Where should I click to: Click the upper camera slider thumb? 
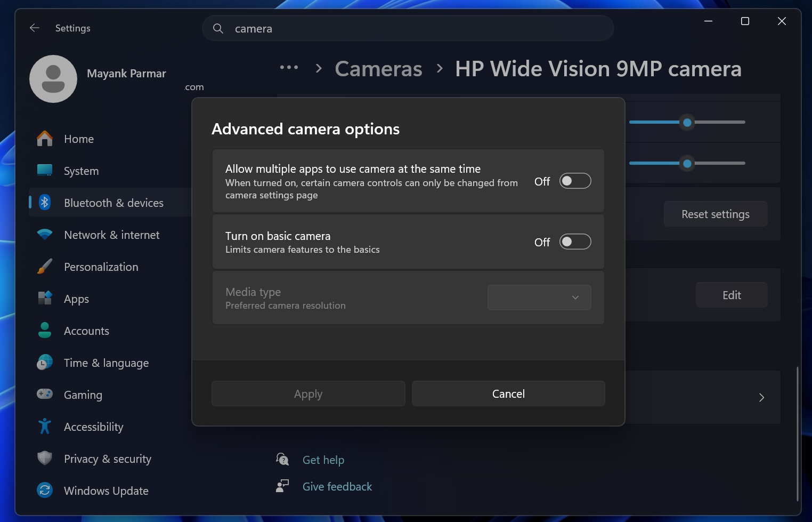(687, 123)
